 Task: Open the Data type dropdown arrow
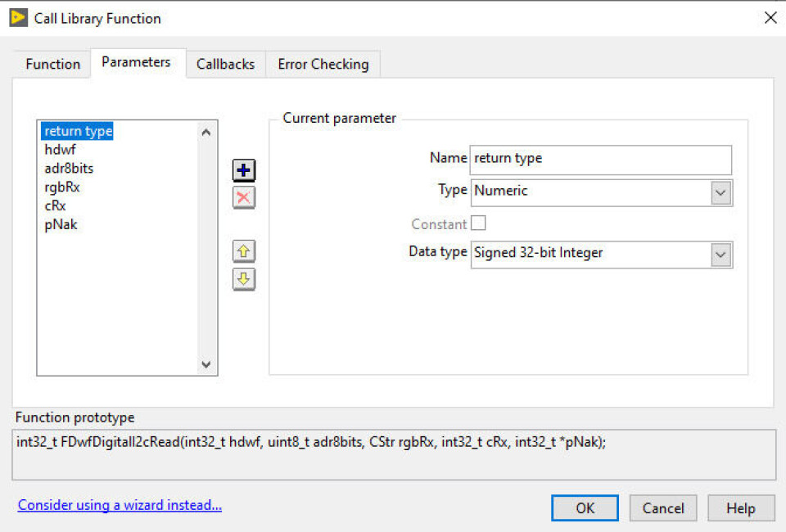click(720, 255)
